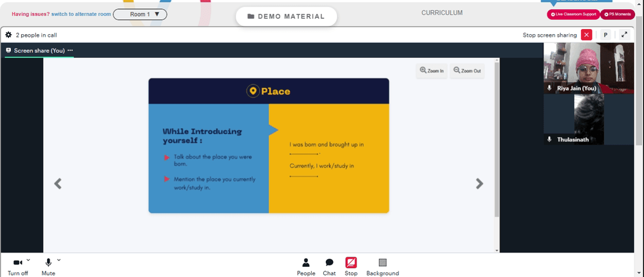
Task: Go to previous slide arrow
Action: pos(58,184)
